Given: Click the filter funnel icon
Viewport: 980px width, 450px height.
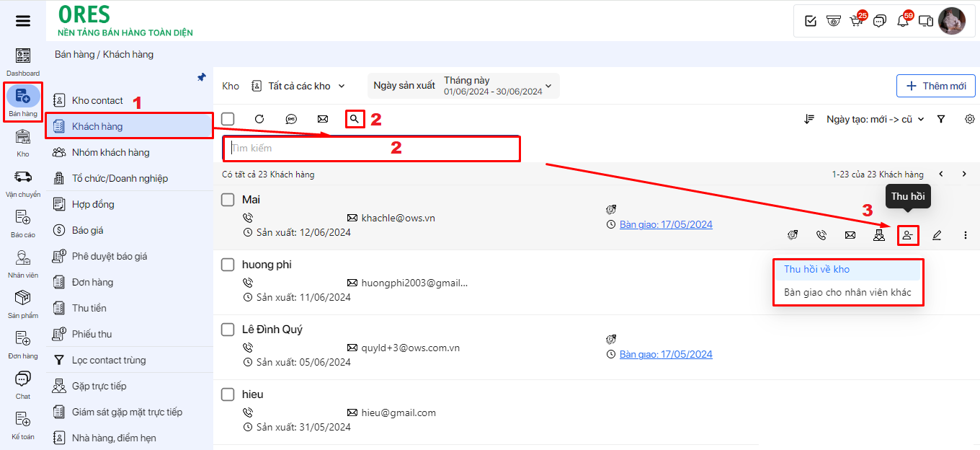Looking at the screenshot, I should tap(941, 119).
